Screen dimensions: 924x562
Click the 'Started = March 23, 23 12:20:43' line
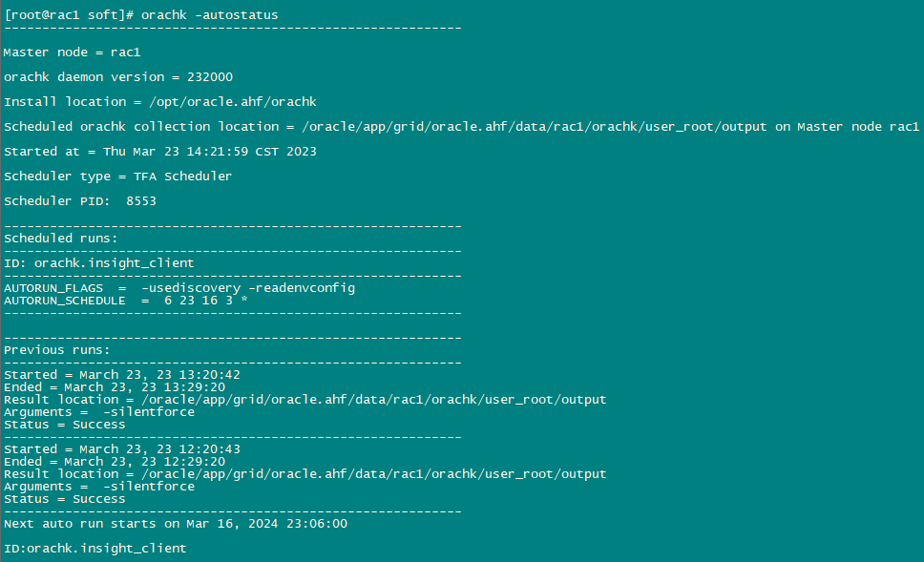(x=122, y=448)
